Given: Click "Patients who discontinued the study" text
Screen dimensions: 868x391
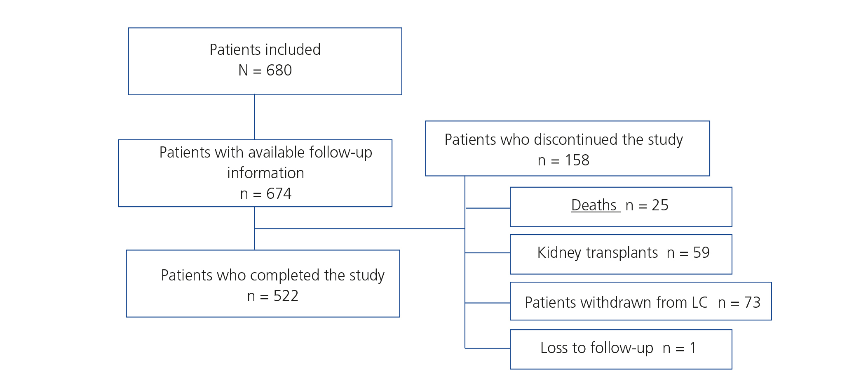Looking at the screenshot, I should click(x=563, y=140).
